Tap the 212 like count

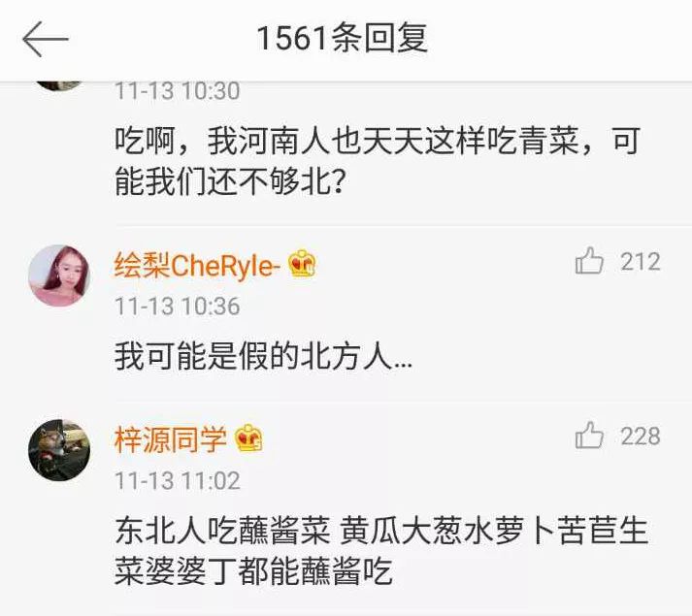click(641, 262)
